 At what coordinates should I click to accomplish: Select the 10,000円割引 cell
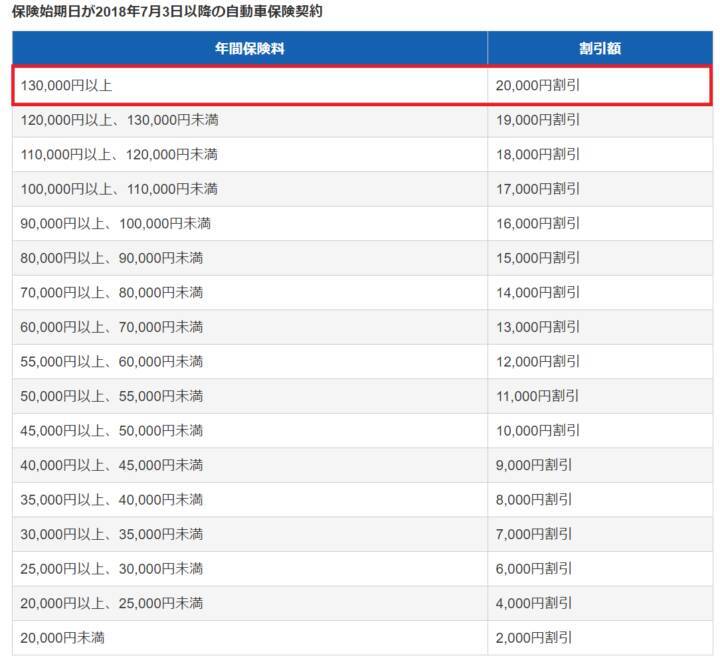click(600, 431)
